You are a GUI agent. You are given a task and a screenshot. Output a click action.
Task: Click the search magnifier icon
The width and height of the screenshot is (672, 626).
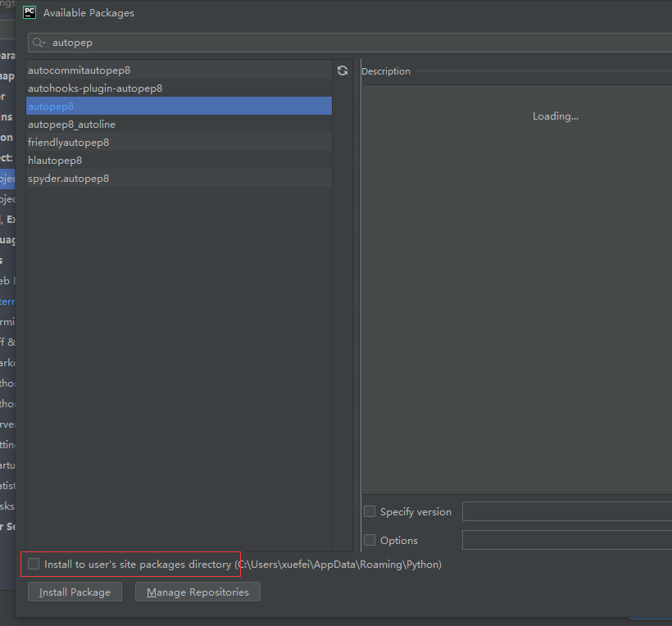click(x=39, y=43)
